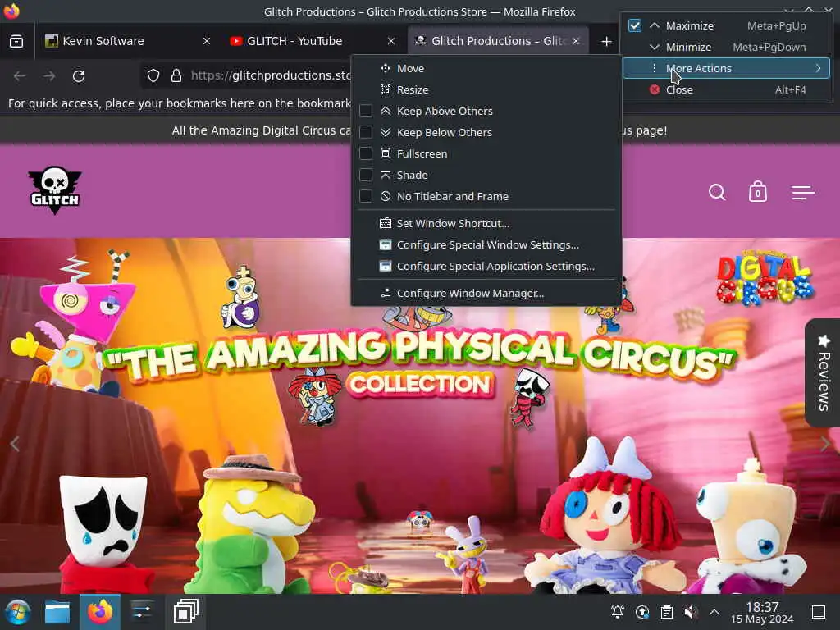Image resolution: width=840 pixels, height=630 pixels.
Task: Choose Set Window Shortcut...
Action: pyautogui.click(x=486, y=223)
